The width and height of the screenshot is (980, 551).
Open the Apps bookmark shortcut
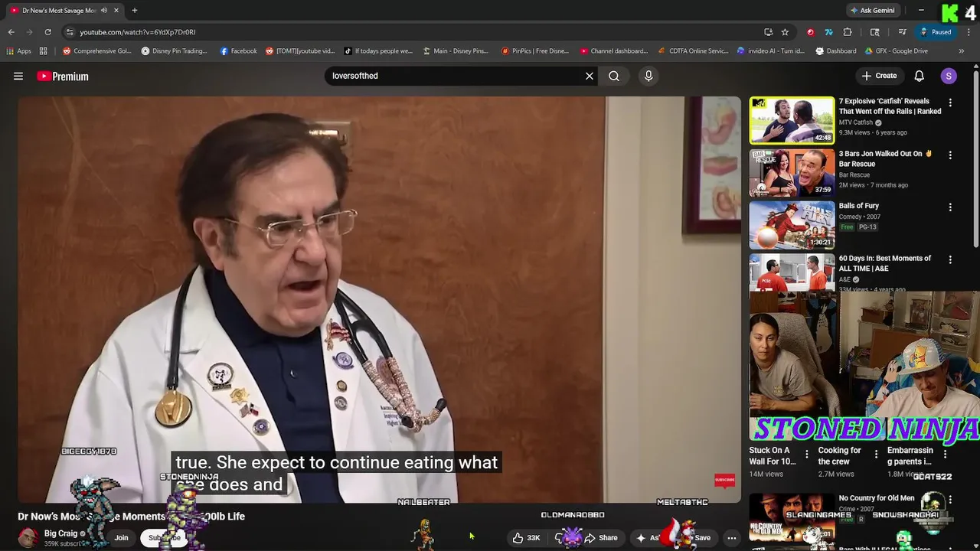tap(18, 51)
